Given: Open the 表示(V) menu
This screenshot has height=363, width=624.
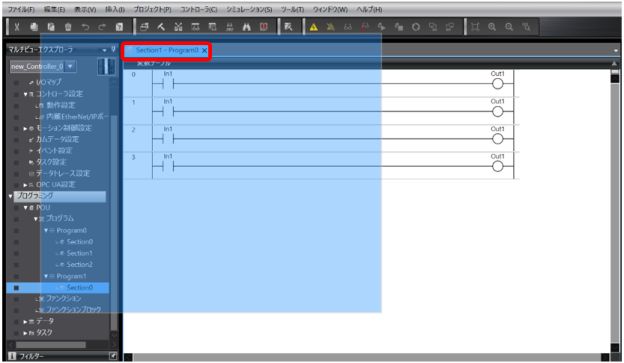Looking at the screenshot, I should coord(86,9).
